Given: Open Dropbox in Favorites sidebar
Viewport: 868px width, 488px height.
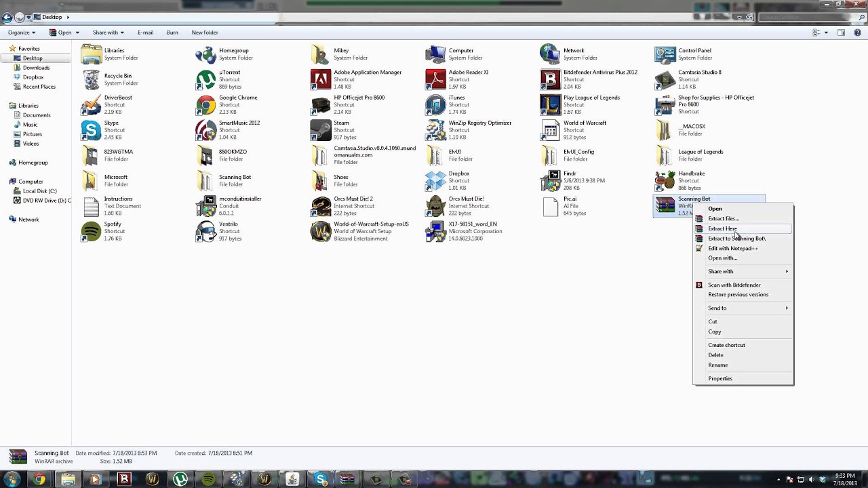Looking at the screenshot, I should tap(33, 77).
